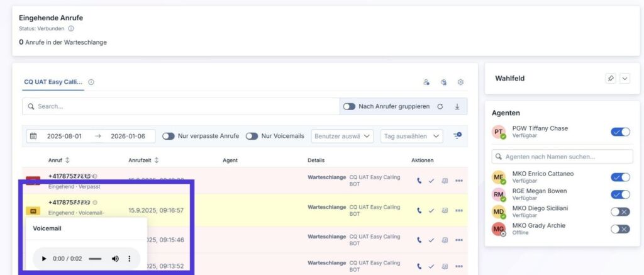Image resolution: width=644 pixels, height=275 pixels.
Task: Mark the Eingehend · Verpasst row as done
Action: (431, 181)
